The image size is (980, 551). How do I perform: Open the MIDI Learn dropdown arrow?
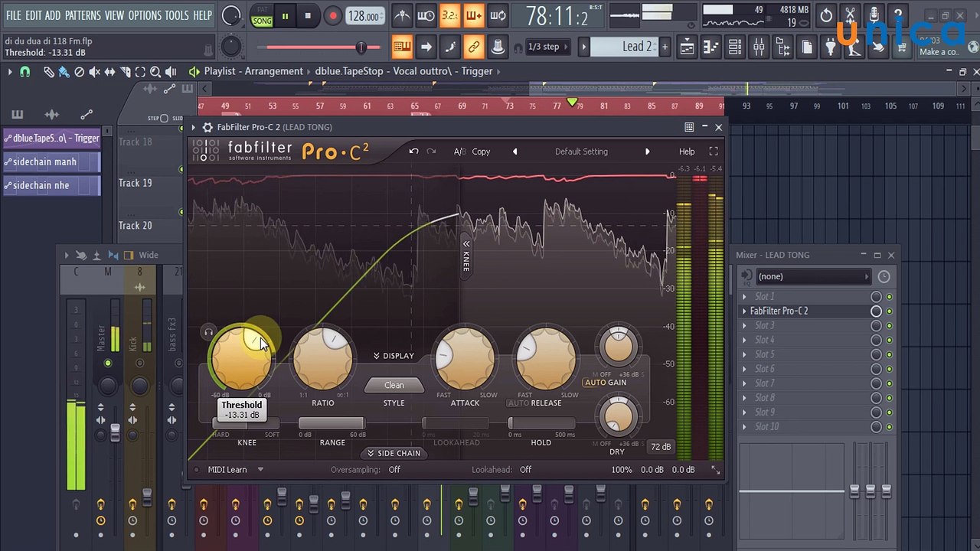(x=260, y=470)
